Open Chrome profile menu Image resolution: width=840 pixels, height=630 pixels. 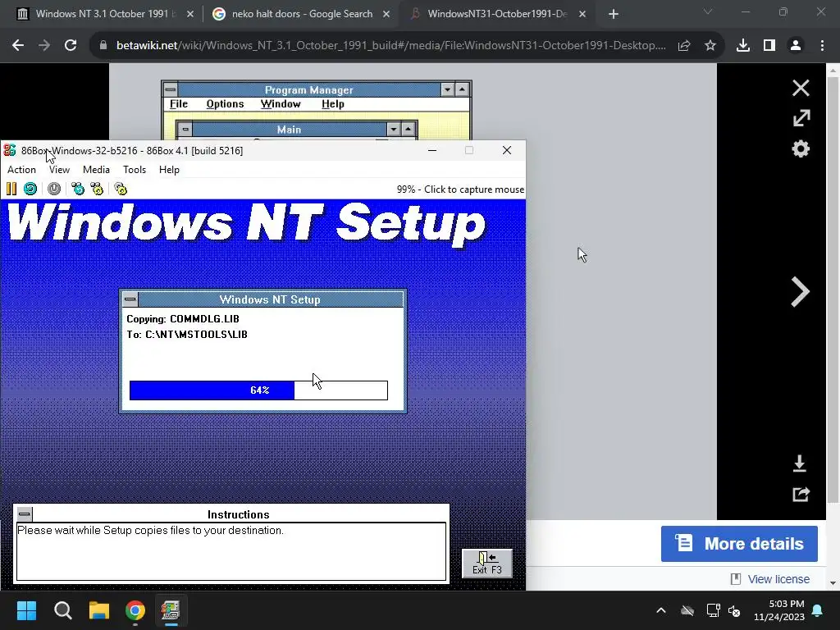click(796, 46)
